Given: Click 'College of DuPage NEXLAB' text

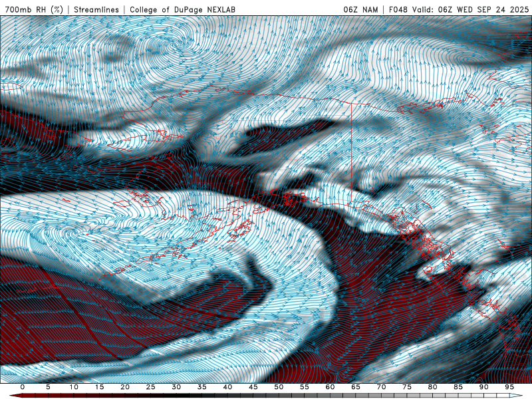Looking at the screenshot, I should click(182, 9).
